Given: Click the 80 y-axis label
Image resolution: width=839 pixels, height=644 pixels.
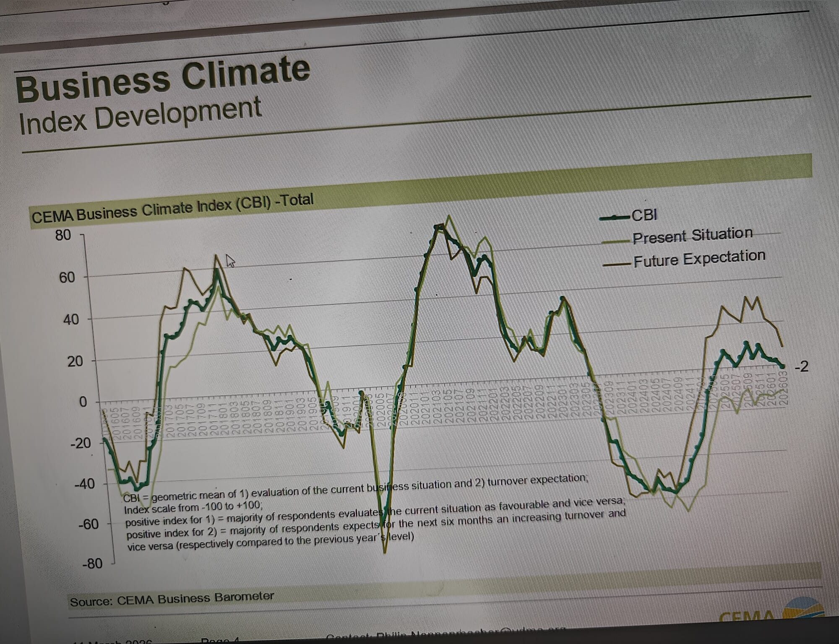Looking at the screenshot, I should click(63, 235).
